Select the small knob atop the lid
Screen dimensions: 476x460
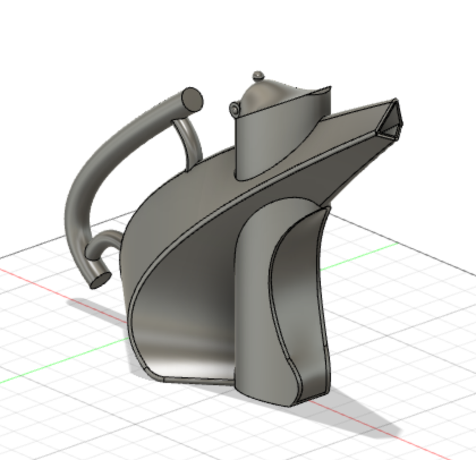coord(258,75)
